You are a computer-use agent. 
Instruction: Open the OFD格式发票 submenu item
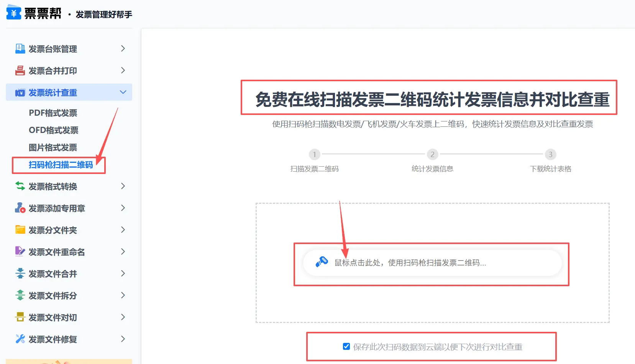[53, 130]
